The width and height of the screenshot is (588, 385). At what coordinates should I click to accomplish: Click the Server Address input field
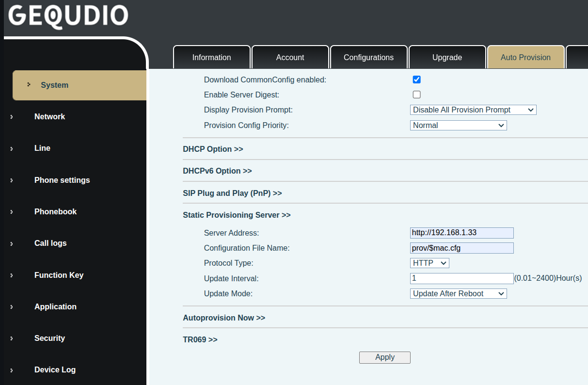pyautogui.click(x=461, y=233)
